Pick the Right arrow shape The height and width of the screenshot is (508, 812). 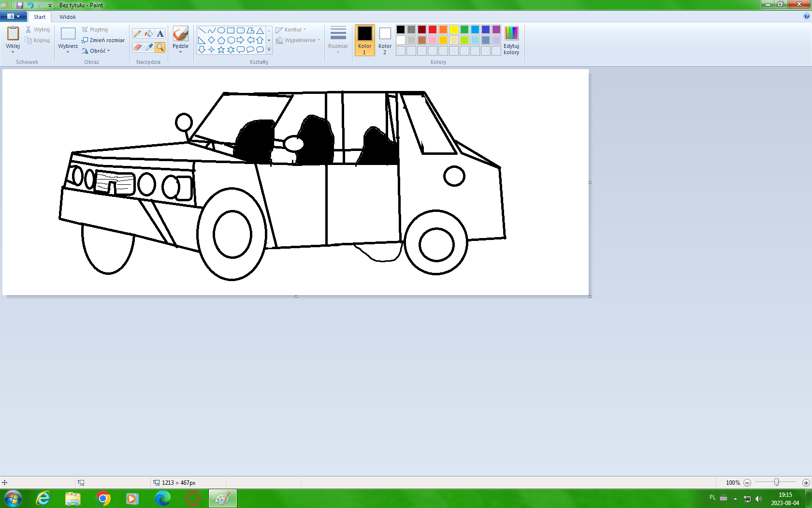click(x=241, y=40)
